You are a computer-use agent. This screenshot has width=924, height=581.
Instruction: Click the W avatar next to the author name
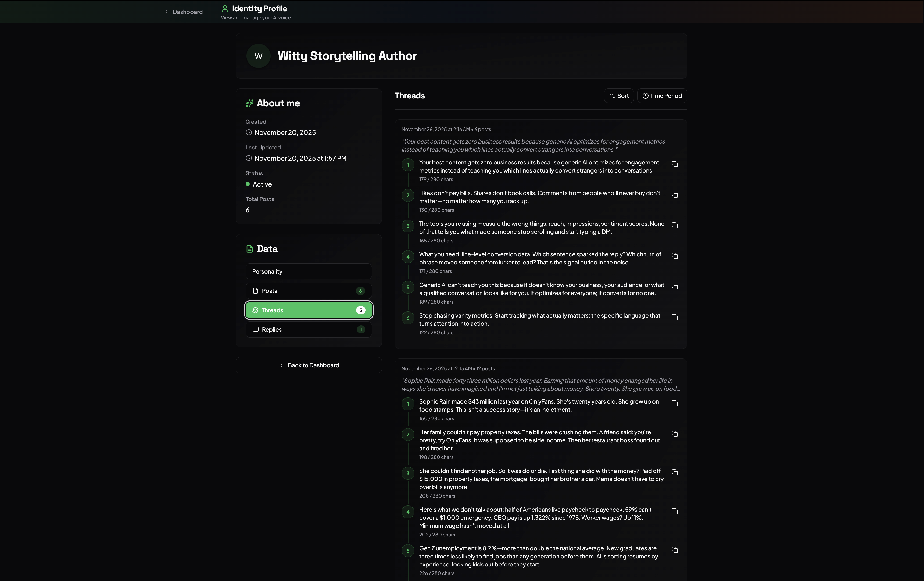tap(258, 56)
